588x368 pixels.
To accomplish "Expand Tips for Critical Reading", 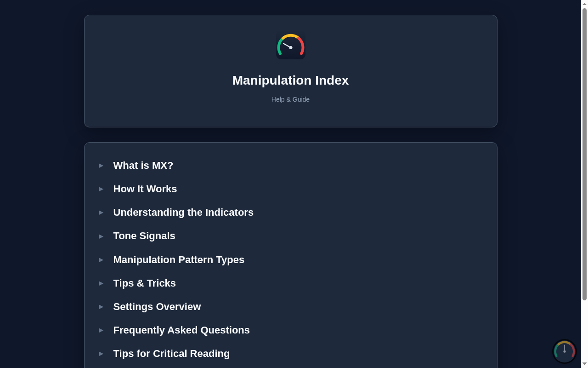I will click(171, 354).
